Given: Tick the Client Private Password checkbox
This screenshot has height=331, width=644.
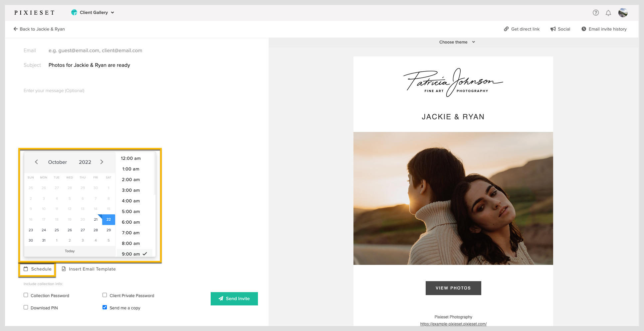Looking at the screenshot, I should pos(105,295).
